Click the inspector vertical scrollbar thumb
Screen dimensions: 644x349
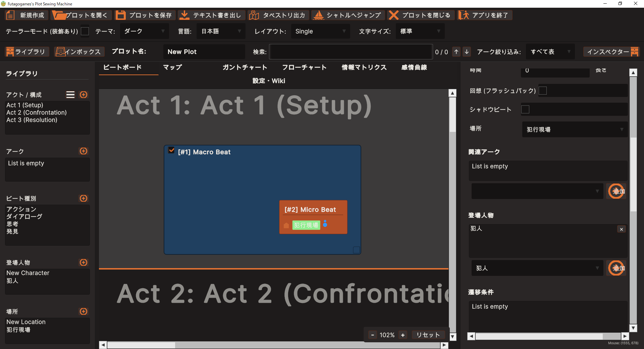[633, 174]
